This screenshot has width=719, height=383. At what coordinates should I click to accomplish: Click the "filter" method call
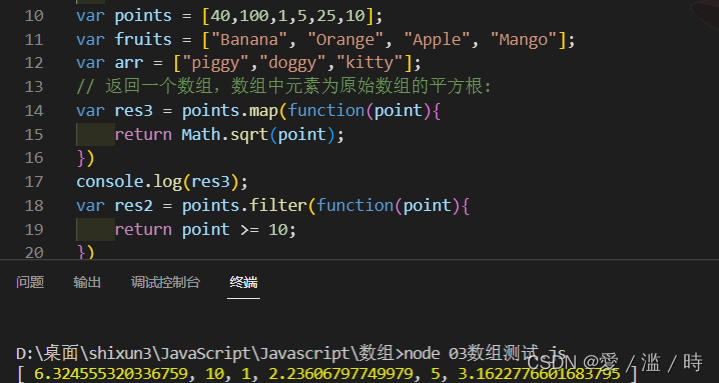(278, 205)
